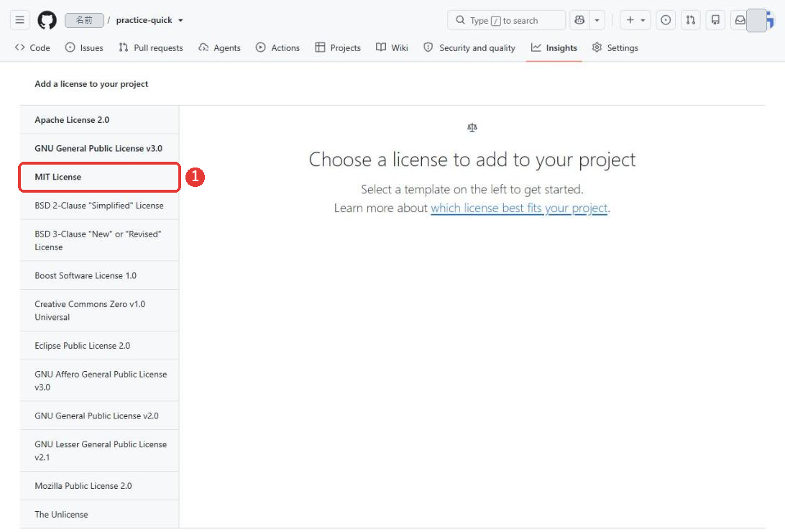This screenshot has width=785, height=532.
Task: Select Mozilla Public License 2.0
Action: (x=99, y=485)
